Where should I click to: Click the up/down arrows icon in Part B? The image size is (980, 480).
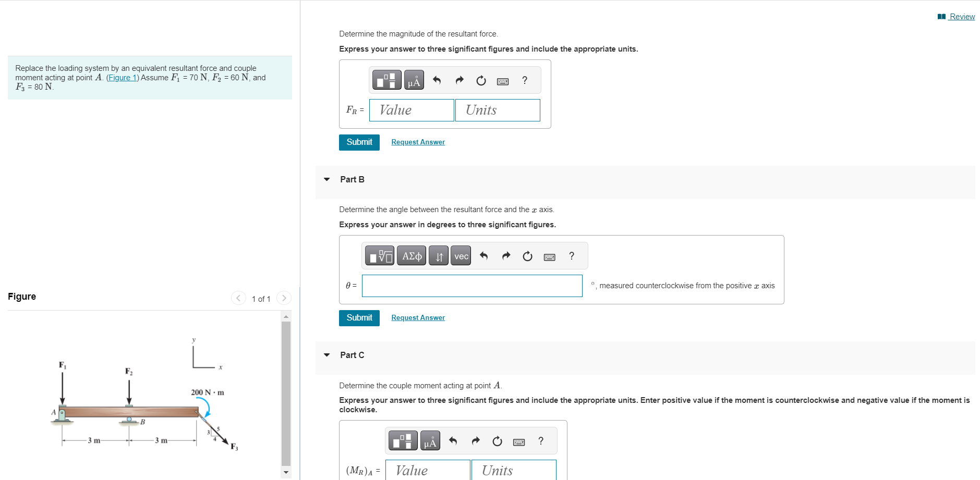point(438,256)
